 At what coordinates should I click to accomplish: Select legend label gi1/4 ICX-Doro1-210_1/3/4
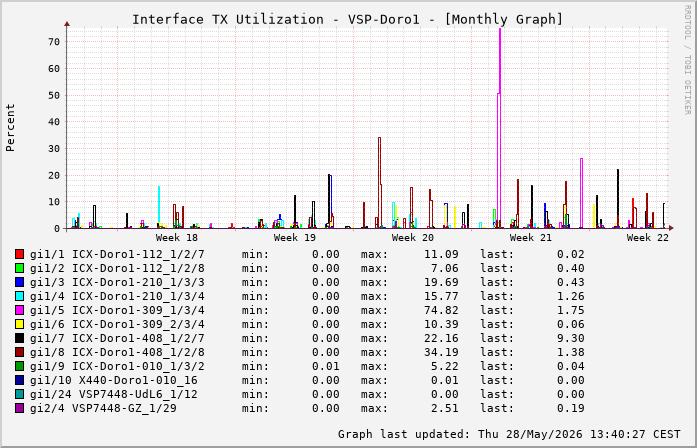coord(117,296)
